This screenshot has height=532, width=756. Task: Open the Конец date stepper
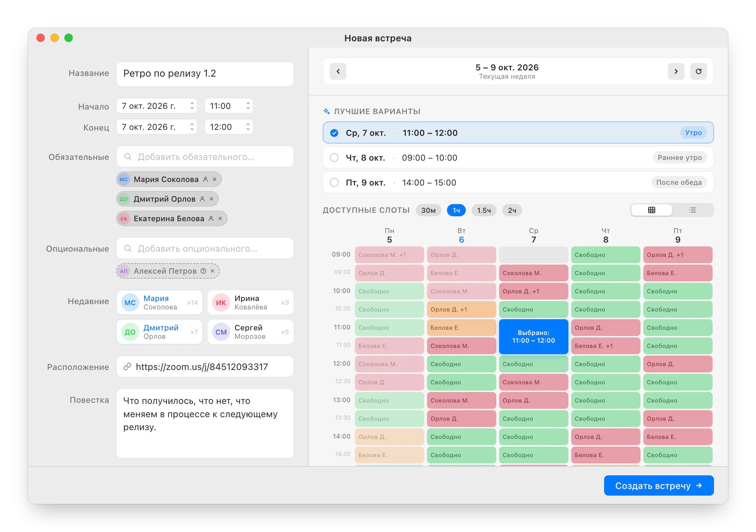pyautogui.click(x=192, y=127)
